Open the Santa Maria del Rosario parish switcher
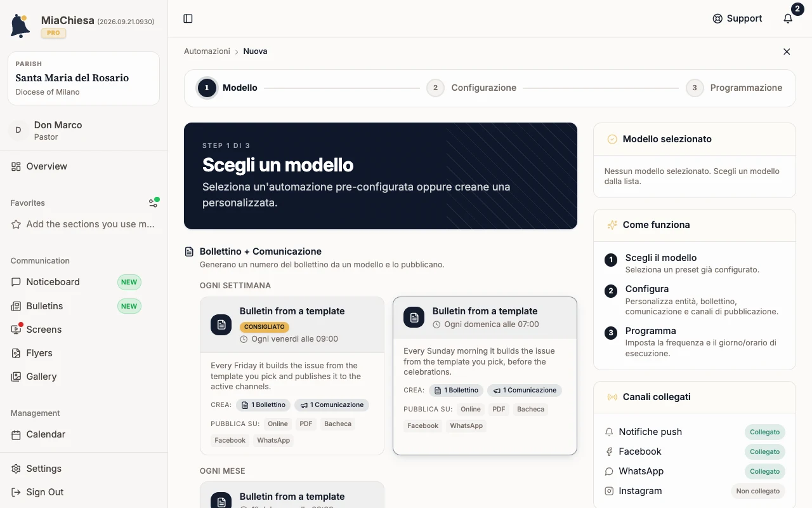 84,78
